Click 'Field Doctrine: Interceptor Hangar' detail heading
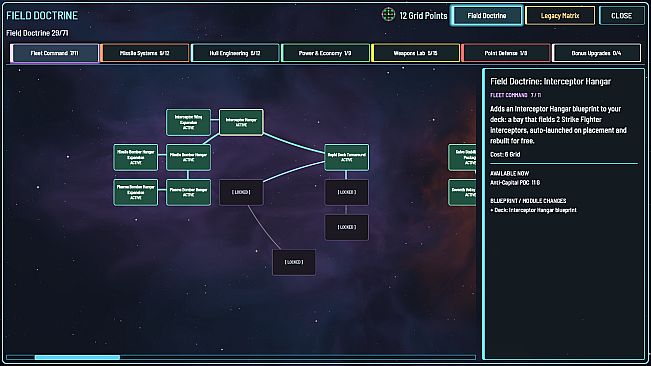Viewport: 651px width, 366px height. [551, 81]
